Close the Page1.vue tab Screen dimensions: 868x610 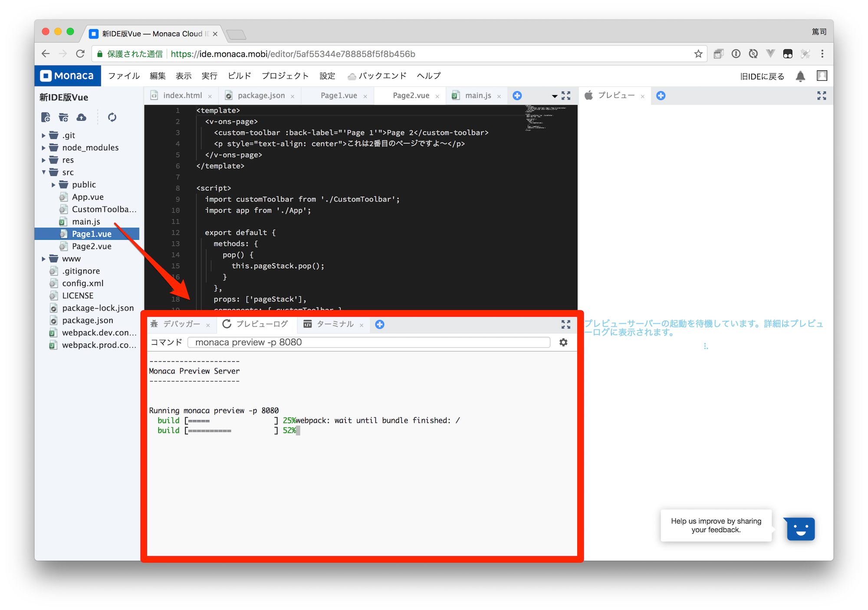[365, 96]
